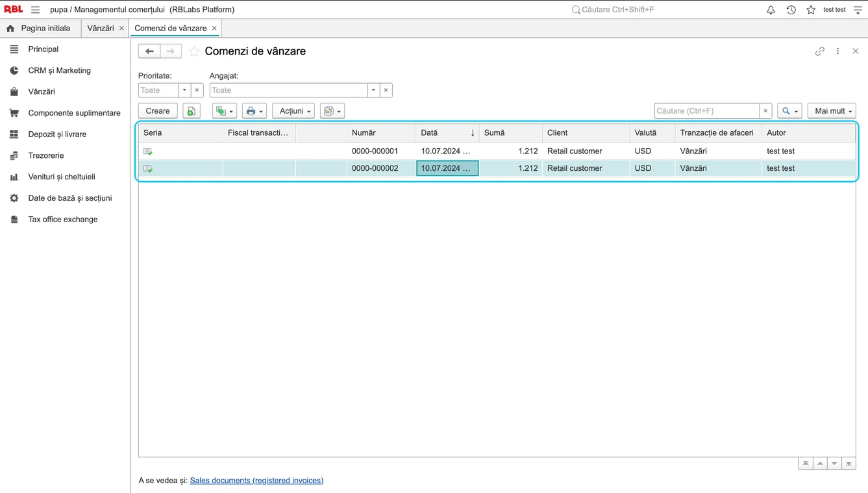Switch to Pagina inițiala tab

[x=38, y=28]
